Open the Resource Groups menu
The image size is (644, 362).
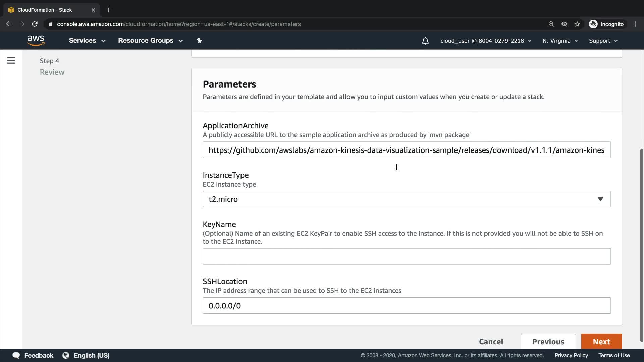click(150, 41)
